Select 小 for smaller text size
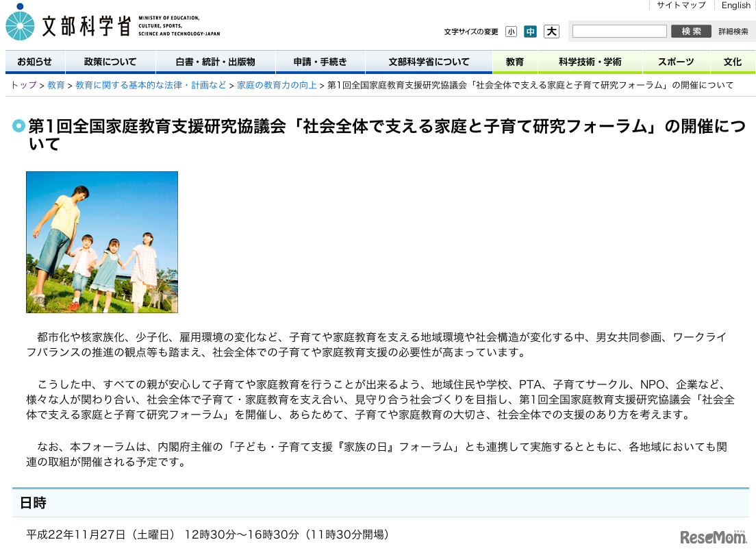 [510, 32]
